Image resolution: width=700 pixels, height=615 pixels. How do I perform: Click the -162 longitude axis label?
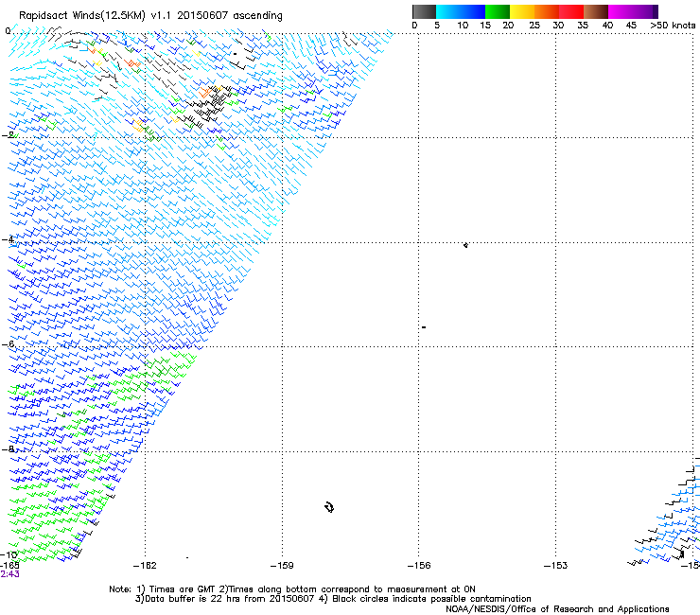[145, 566]
